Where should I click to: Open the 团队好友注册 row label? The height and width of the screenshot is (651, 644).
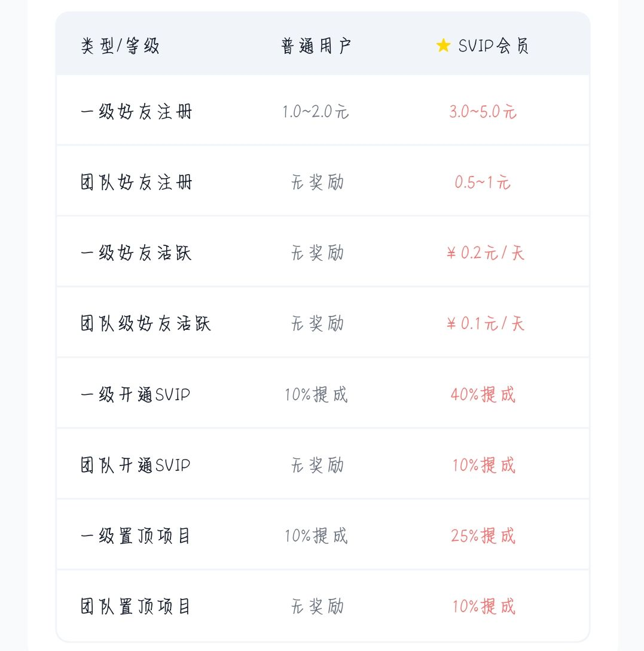[137, 182]
